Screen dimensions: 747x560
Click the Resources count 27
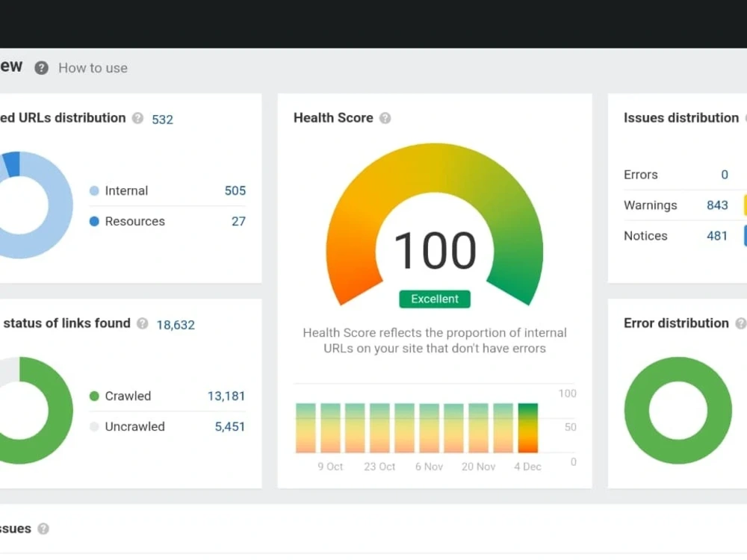(x=239, y=222)
